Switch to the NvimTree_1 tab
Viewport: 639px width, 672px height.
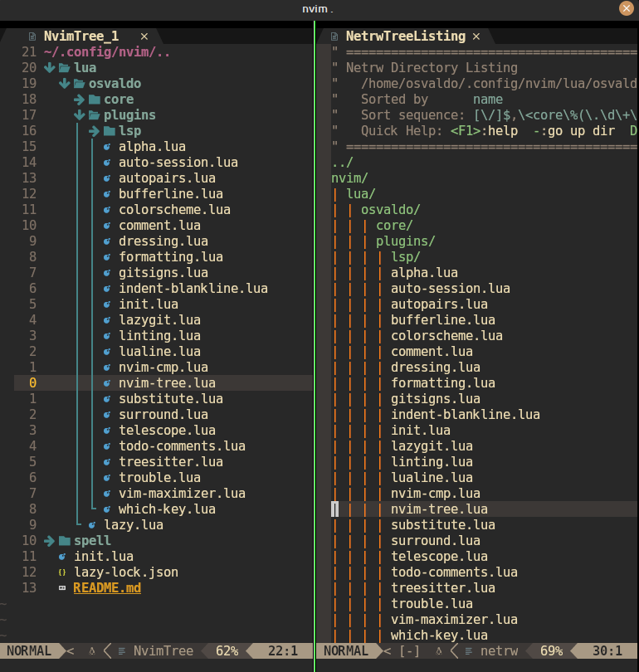(x=81, y=37)
